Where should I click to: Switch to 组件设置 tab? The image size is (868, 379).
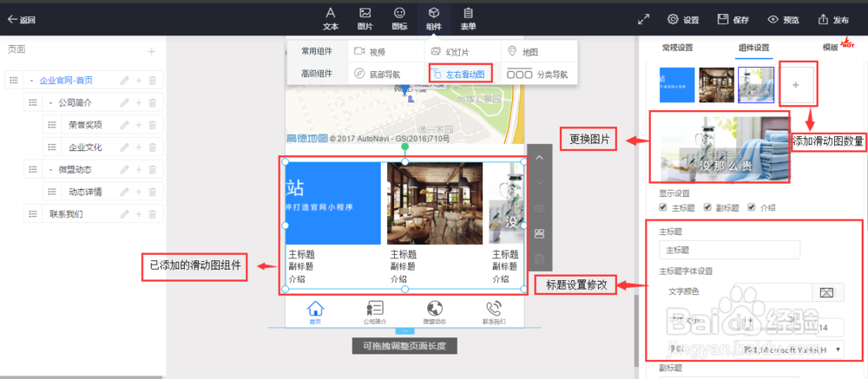click(x=753, y=48)
